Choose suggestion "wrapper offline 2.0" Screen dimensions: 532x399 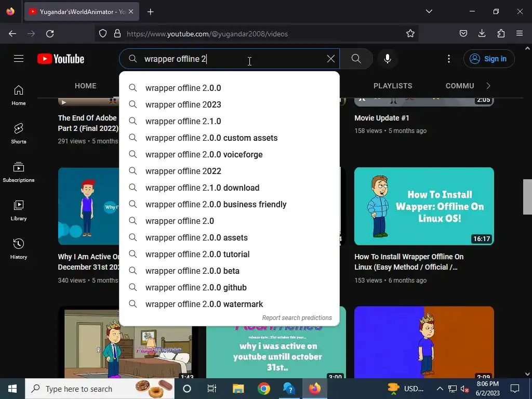(x=229, y=221)
